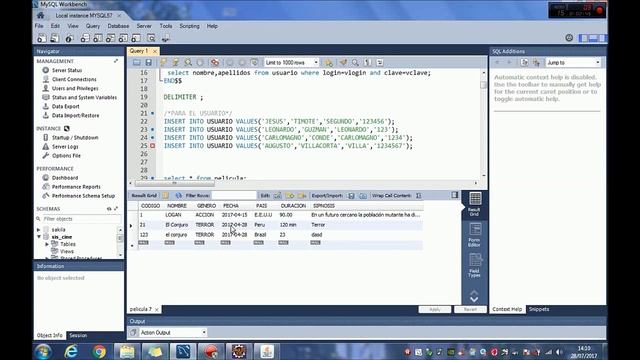Open the home screen tab icon

pyautogui.click(x=40, y=16)
